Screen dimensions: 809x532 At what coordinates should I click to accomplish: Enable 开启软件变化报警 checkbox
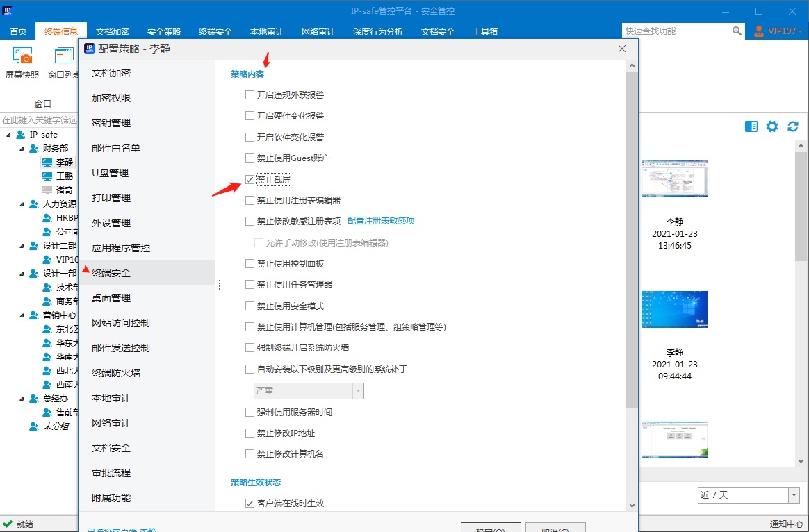click(x=250, y=137)
